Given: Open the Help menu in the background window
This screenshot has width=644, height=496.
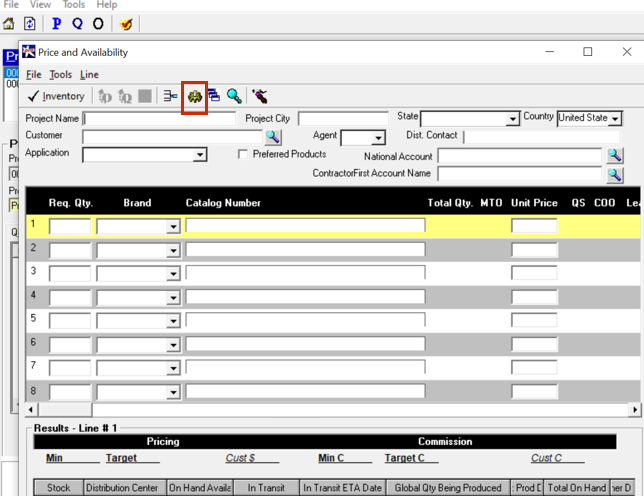Looking at the screenshot, I should click(107, 5).
